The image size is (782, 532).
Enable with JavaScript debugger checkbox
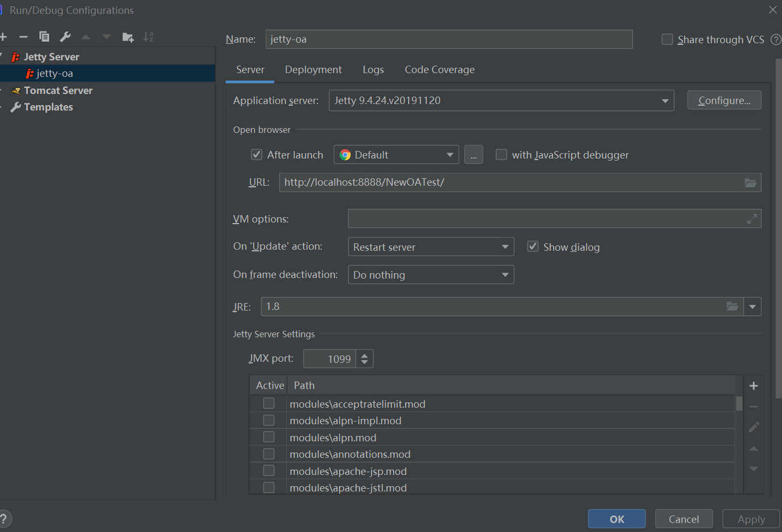(x=501, y=154)
